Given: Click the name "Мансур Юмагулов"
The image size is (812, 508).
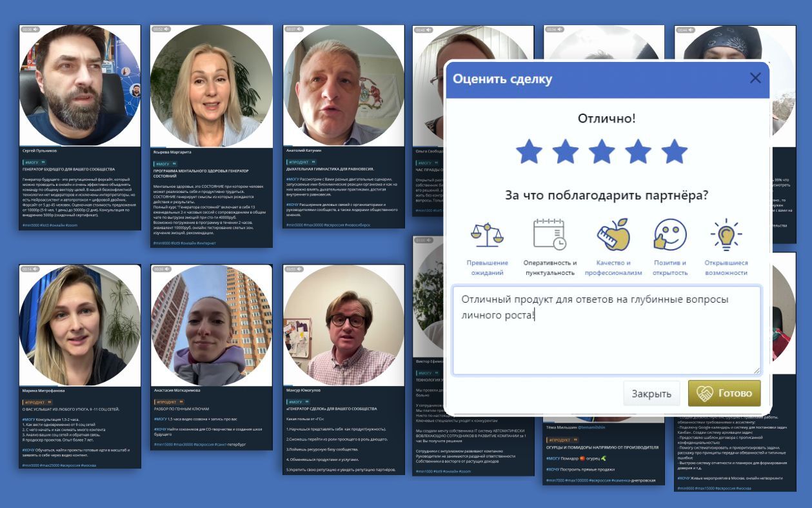Looking at the screenshot, I should [304, 391].
